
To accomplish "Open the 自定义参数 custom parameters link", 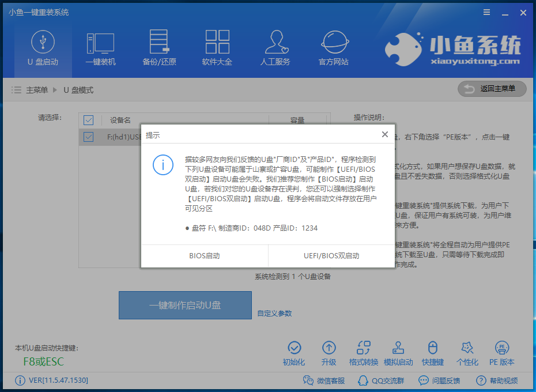I will pyautogui.click(x=275, y=313).
